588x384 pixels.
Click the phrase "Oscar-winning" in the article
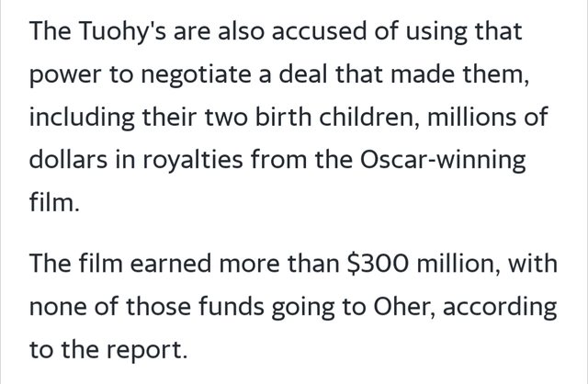(453, 161)
